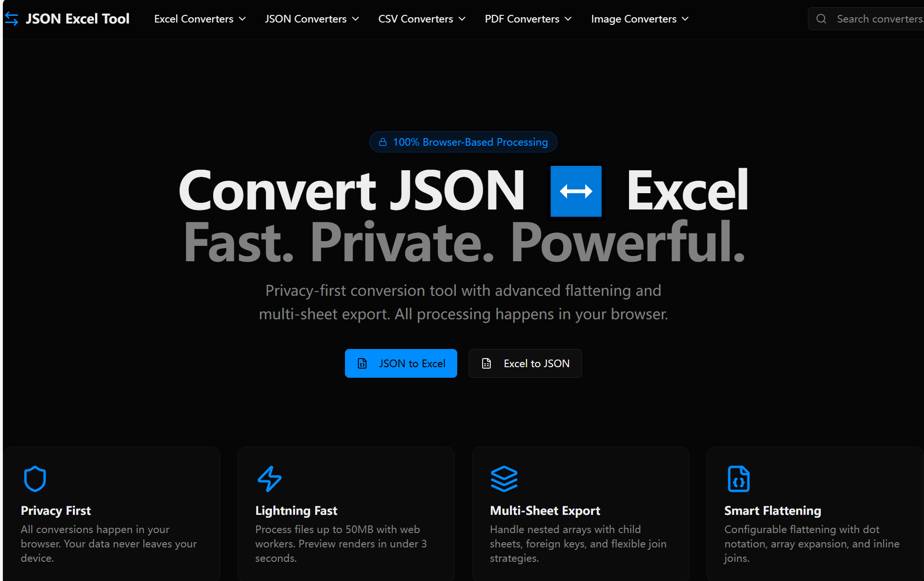Screen dimensions: 924x581
Task: Click the 100% Browser-Based Processing badge
Action: click(x=463, y=142)
